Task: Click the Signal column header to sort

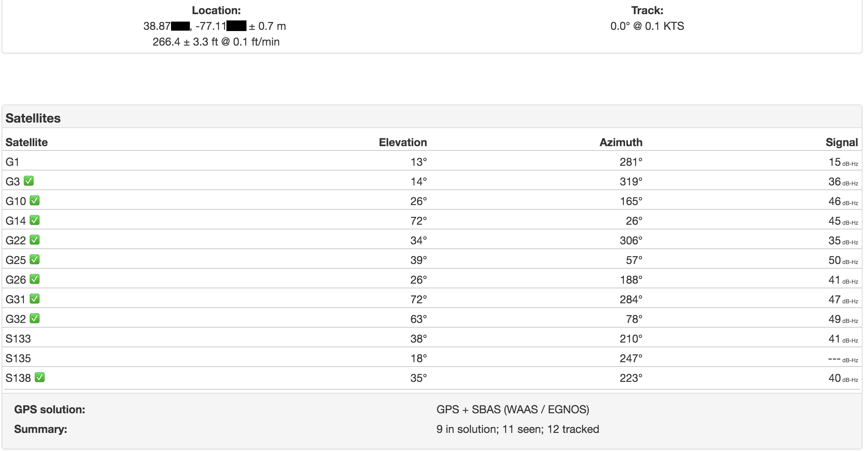Action: tap(842, 142)
